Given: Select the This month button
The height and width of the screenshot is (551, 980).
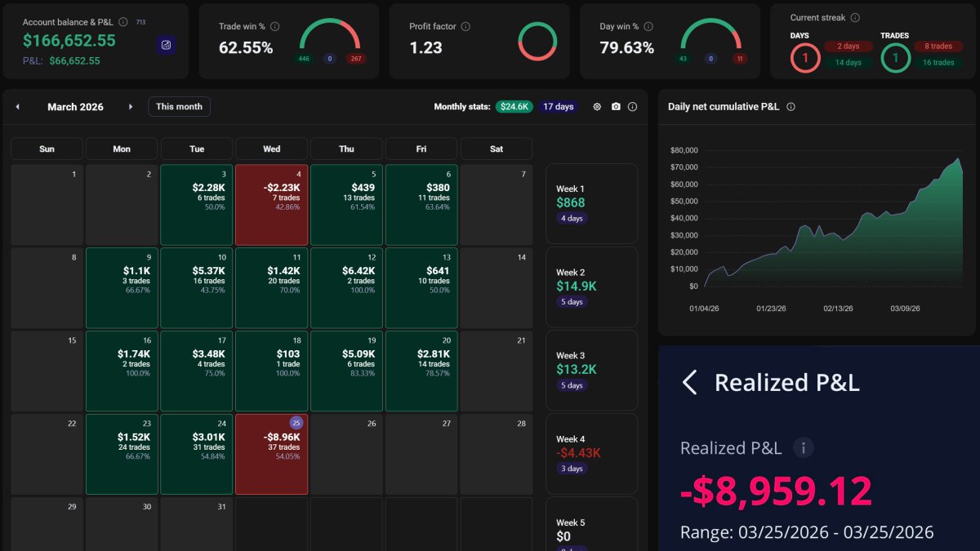Looking at the screenshot, I should click(179, 106).
